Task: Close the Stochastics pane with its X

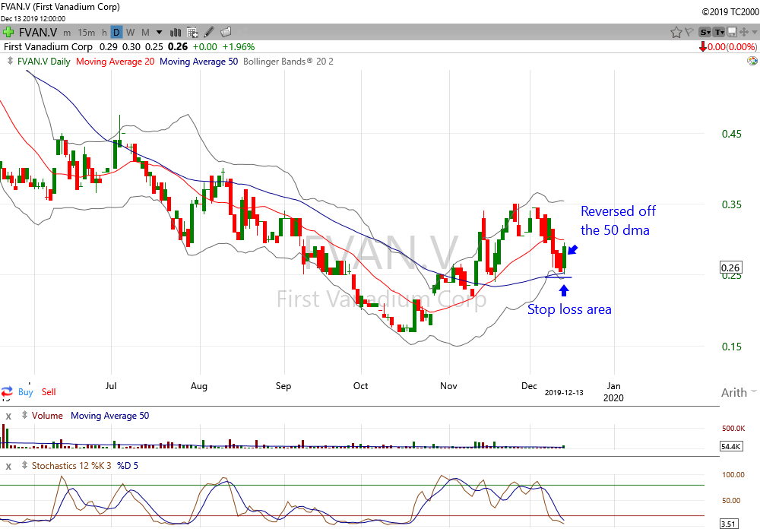Action: tap(8, 466)
